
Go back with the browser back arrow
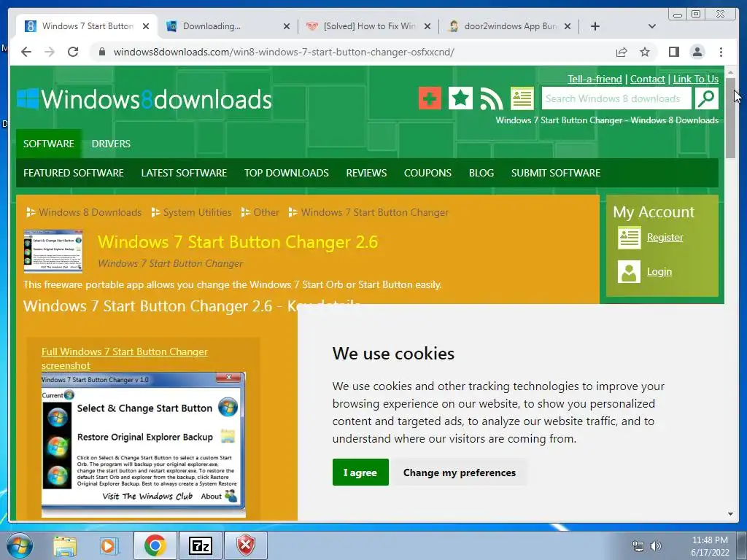(26, 52)
